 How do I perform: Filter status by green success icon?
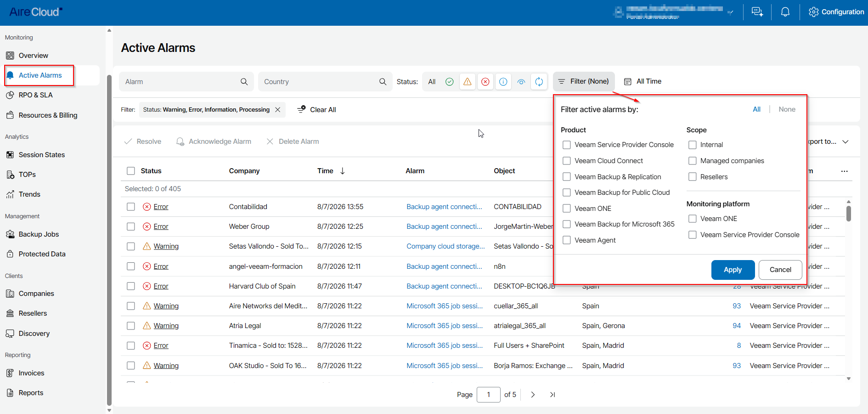(450, 82)
